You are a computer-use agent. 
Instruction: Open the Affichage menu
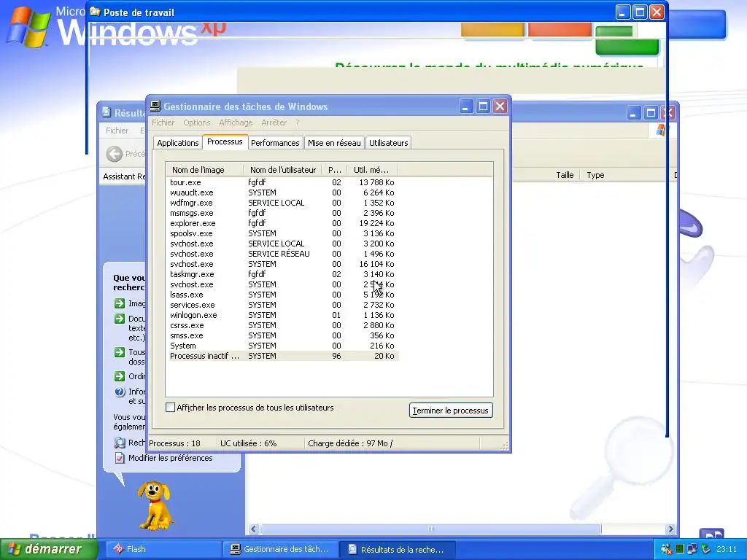pos(236,122)
